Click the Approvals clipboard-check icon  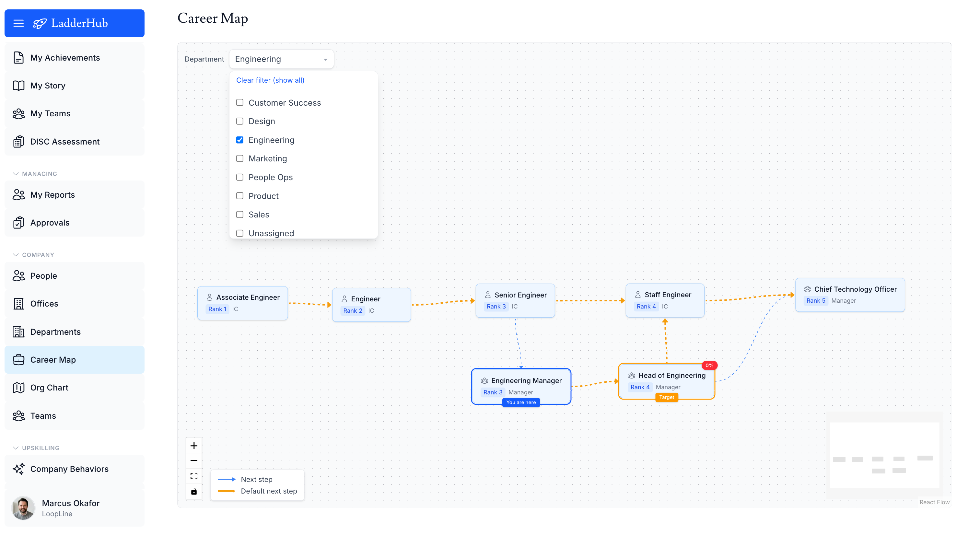pos(18,223)
